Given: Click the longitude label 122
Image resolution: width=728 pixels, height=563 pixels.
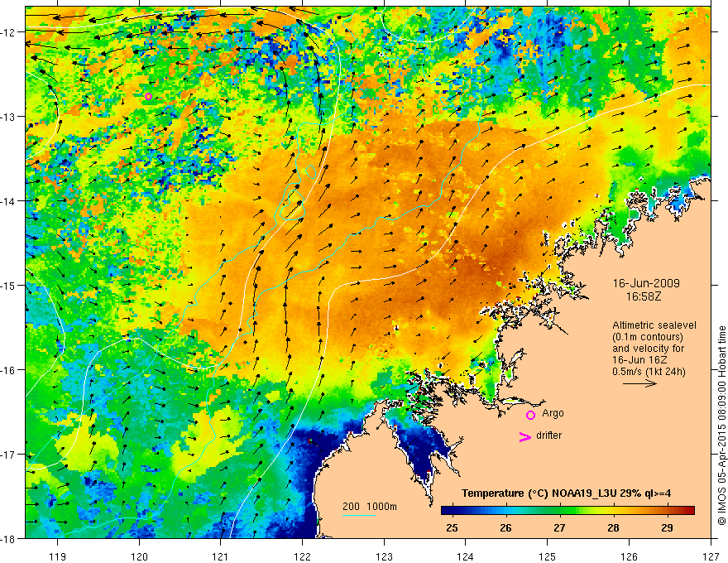Looking at the screenshot, I should click(302, 556).
